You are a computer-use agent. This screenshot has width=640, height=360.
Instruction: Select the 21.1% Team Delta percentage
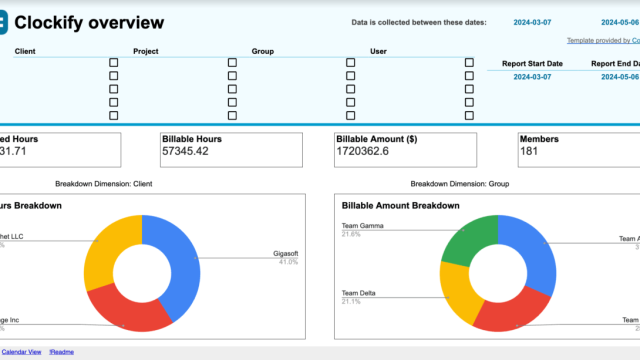(x=351, y=302)
